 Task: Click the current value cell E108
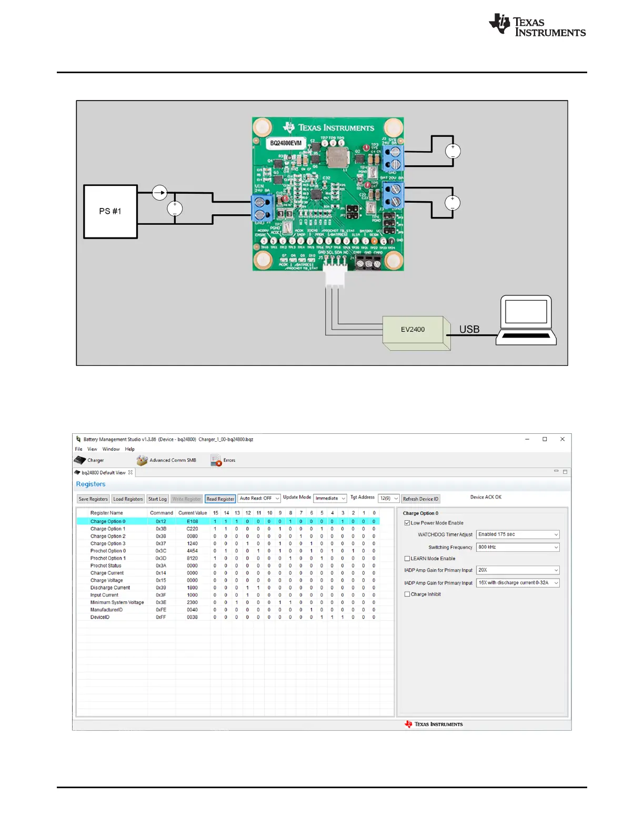point(193,521)
